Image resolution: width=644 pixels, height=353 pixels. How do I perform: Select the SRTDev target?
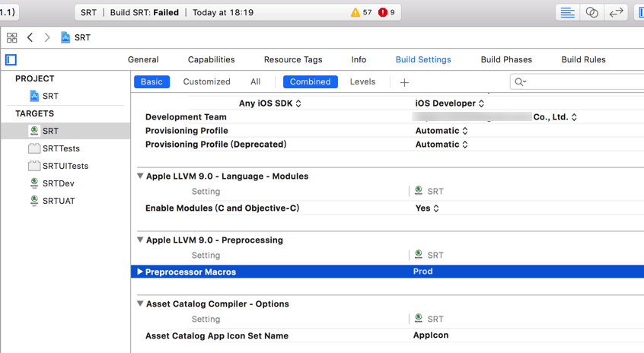tap(58, 183)
